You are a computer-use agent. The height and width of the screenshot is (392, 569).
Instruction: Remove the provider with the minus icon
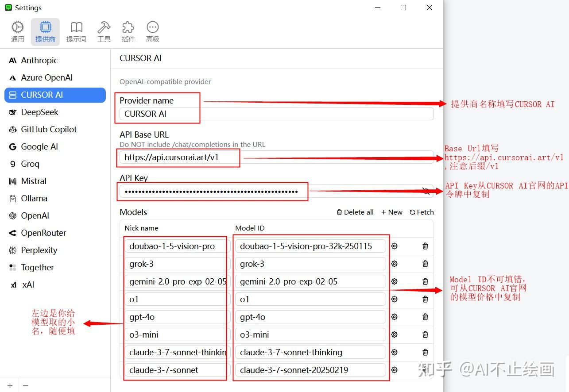tap(26, 385)
